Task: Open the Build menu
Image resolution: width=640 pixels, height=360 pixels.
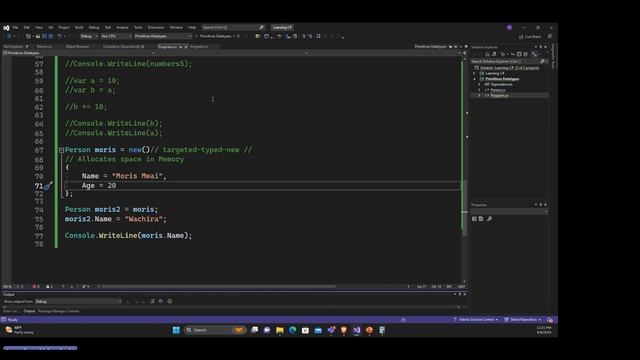Action: click(79, 27)
